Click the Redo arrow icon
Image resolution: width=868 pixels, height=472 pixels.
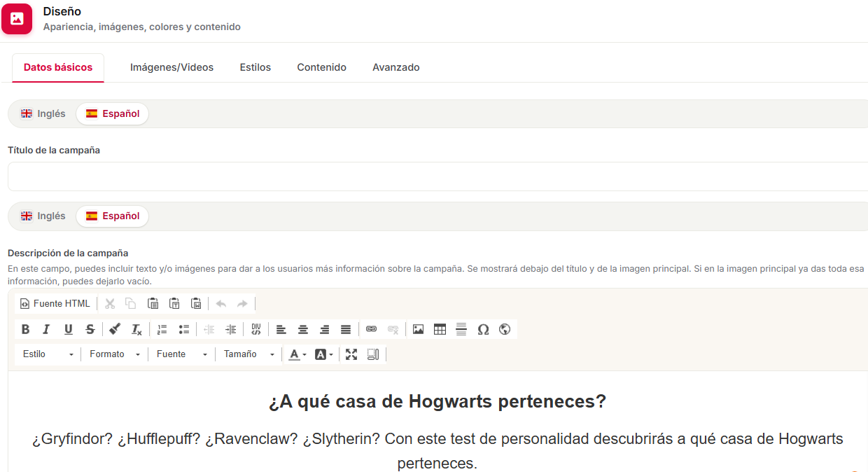coord(242,303)
